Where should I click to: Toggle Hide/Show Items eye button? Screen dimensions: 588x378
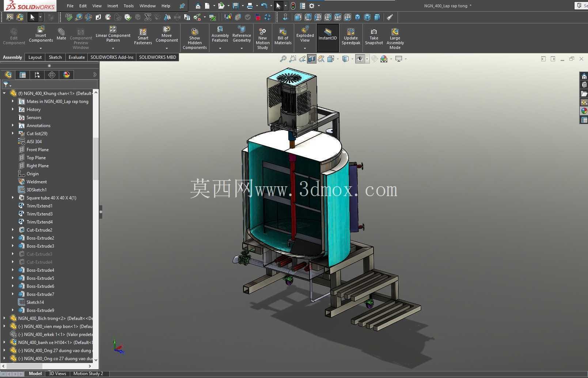coord(360,59)
